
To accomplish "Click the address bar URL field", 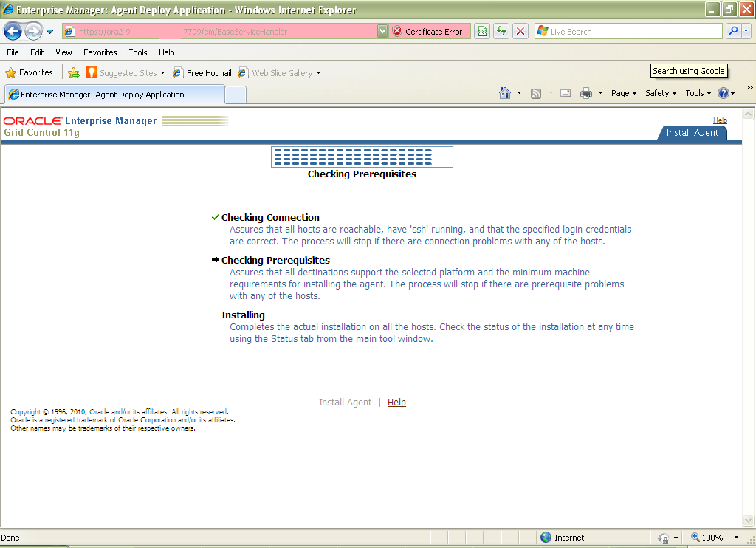I will [219, 32].
